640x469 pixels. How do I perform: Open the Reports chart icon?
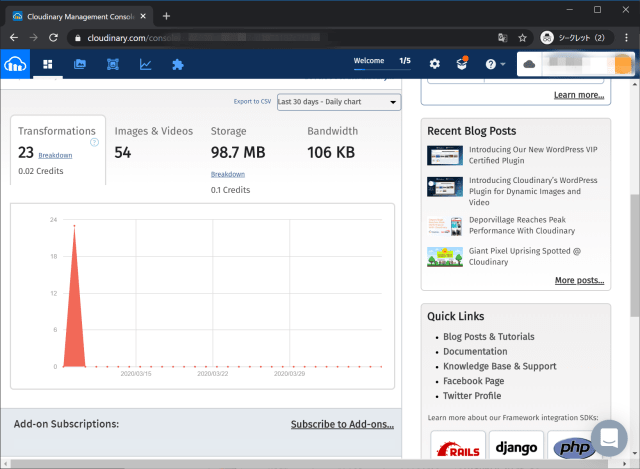pos(145,64)
